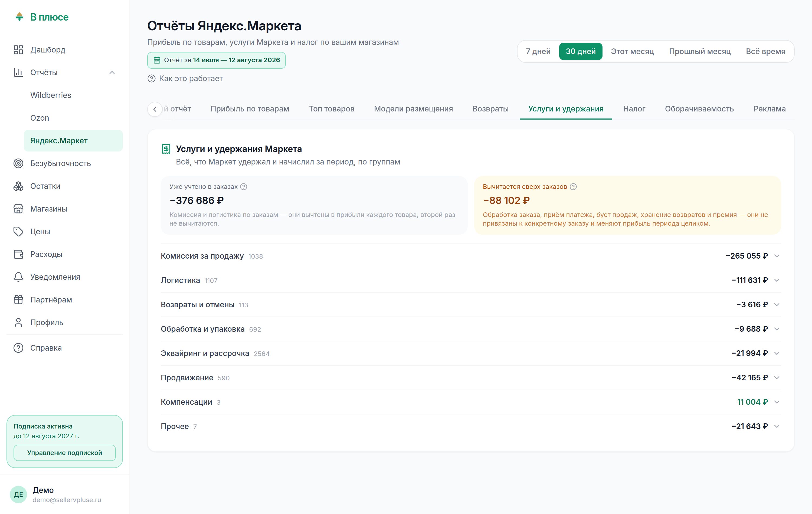Click the Продвижение row label
Image resolution: width=812 pixels, height=514 pixels.
pyautogui.click(x=187, y=378)
